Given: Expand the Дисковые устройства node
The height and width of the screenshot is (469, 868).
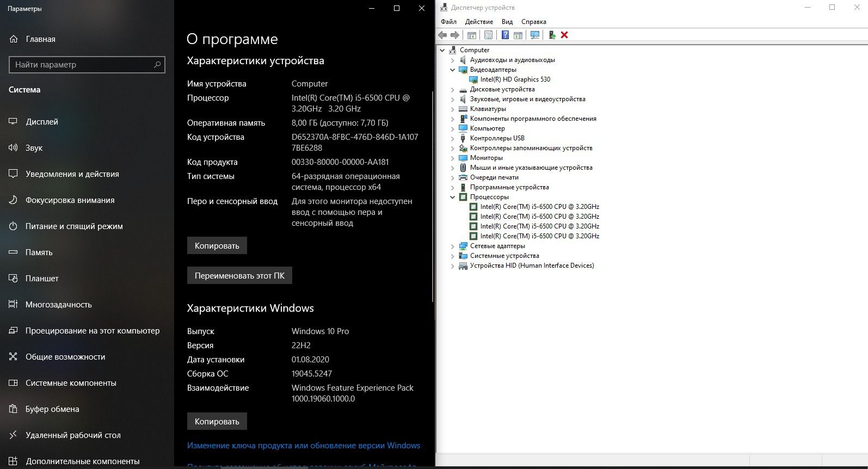Looking at the screenshot, I should pos(452,89).
